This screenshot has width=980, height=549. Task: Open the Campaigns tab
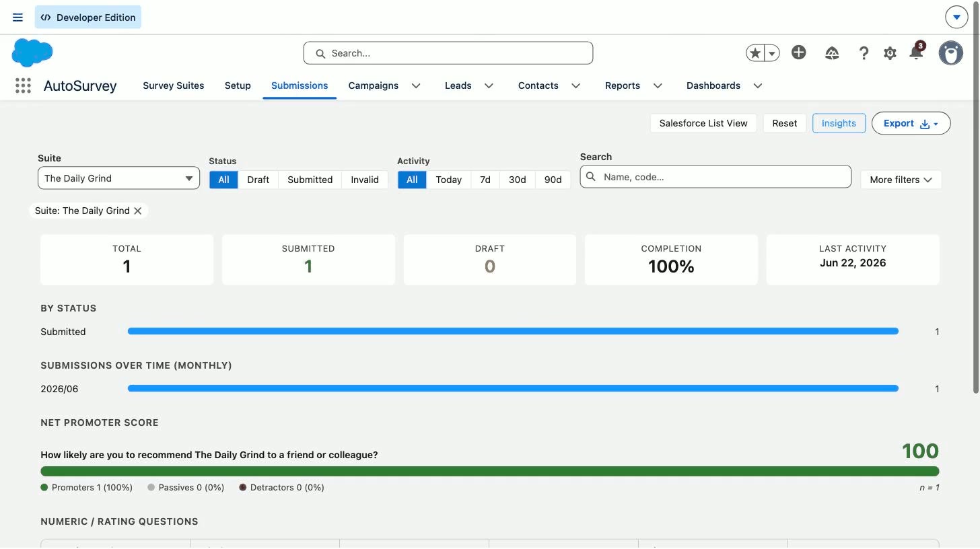coord(374,85)
